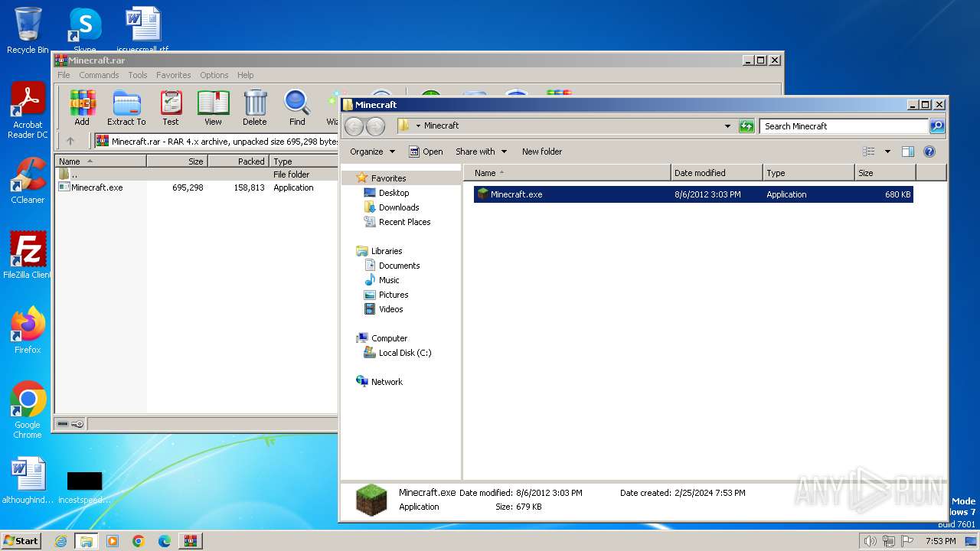Click the Google Chrome desktop shortcut
Viewport: 980px width, 551px height.
click(28, 409)
